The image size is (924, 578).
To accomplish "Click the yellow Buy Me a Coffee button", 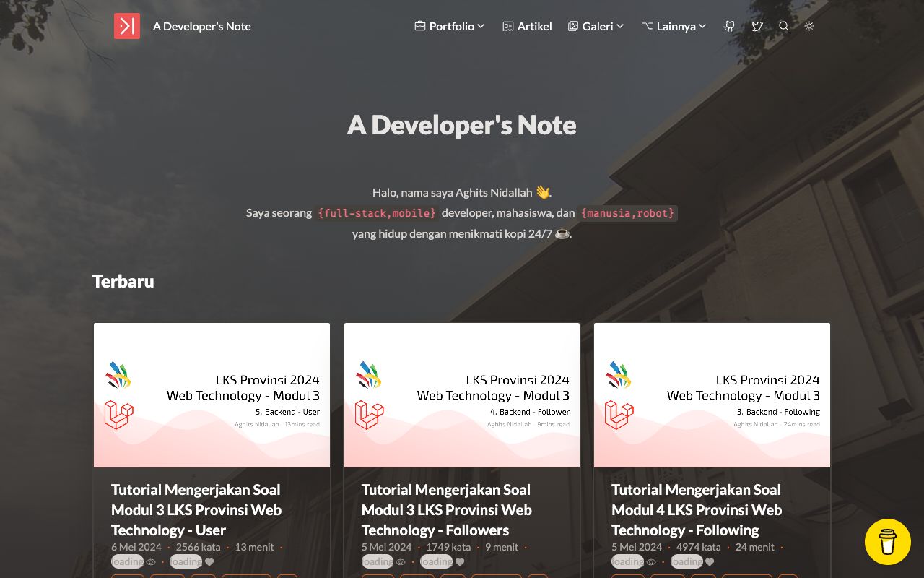I will 888,542.
